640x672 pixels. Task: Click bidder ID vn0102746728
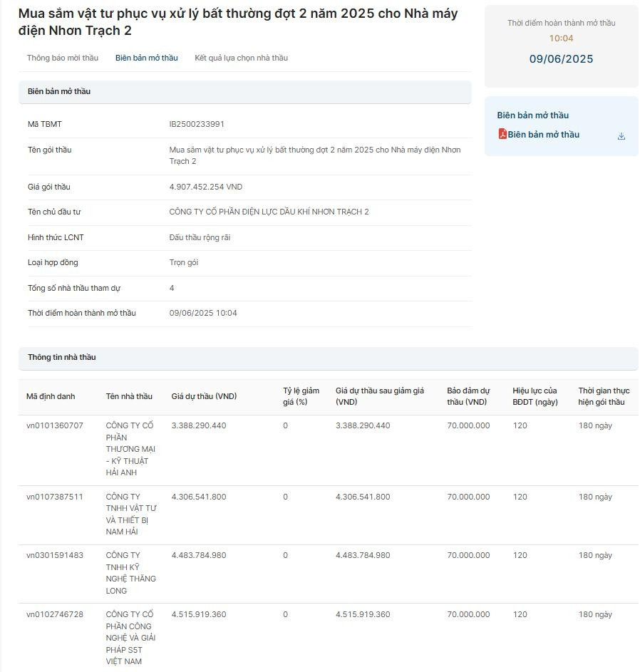(55, 614)
